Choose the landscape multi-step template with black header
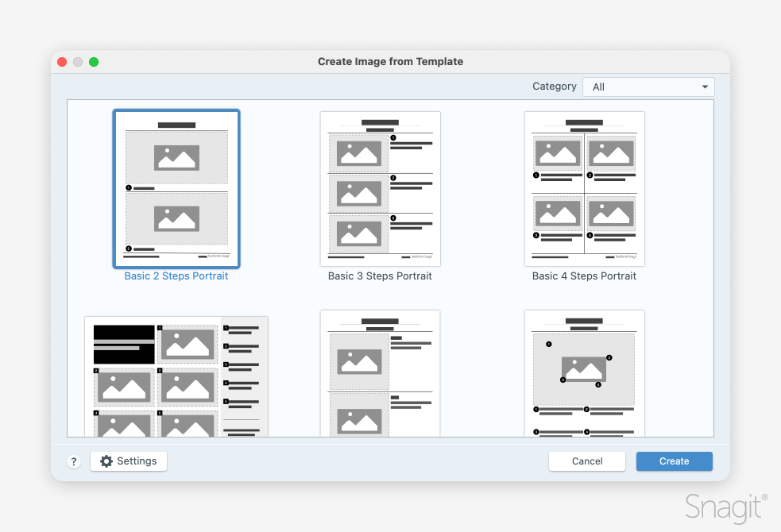This screenshot has height=532, width=781. point(176,376)
